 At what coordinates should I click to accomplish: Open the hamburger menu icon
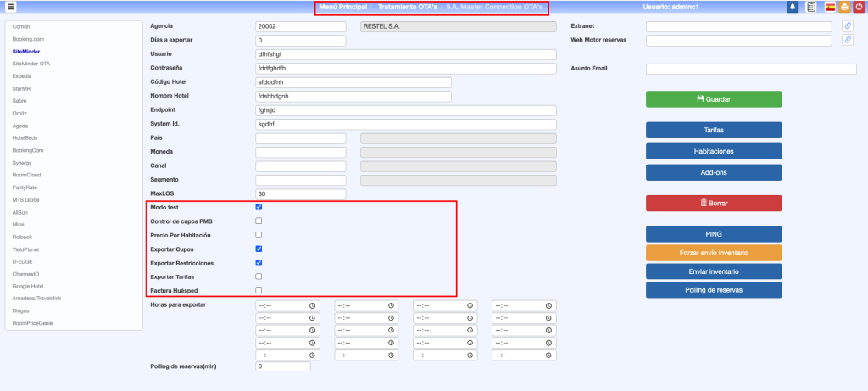(x=11, y=7)
